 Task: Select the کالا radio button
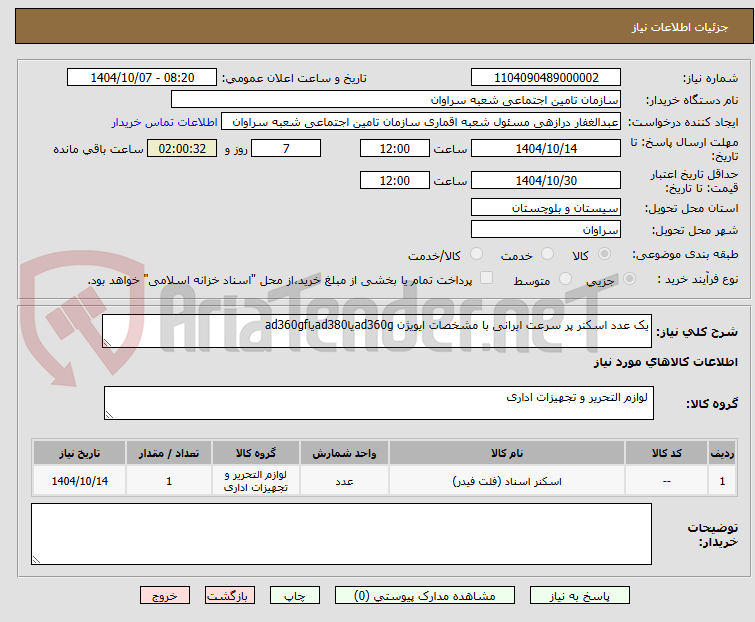604,254
